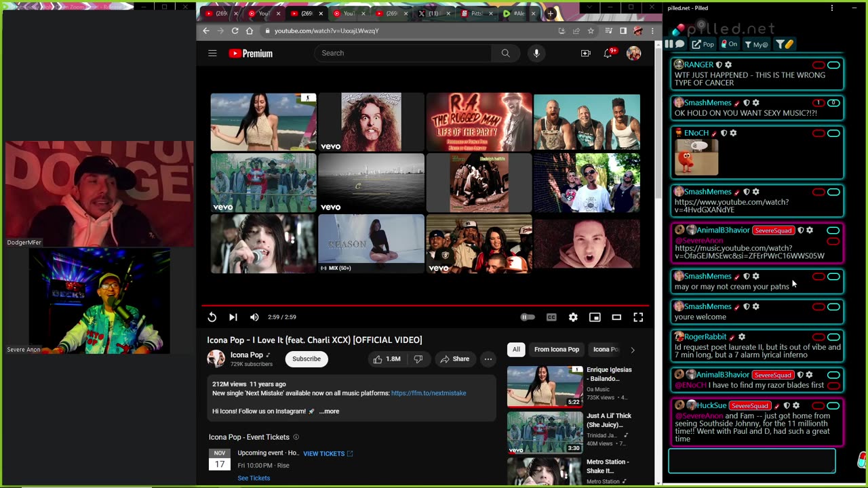The height and width of the screenshot is (488, 868).
Task: Select From Icona Pop chip
Action: pyautogui.click(x=557, y=350)
